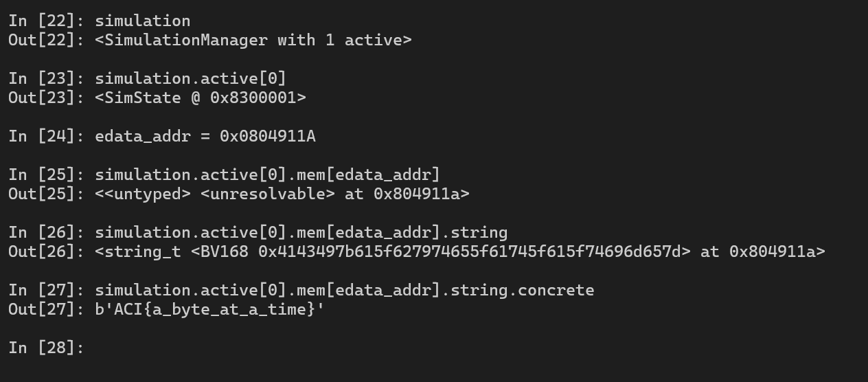868x382 pixels.
Task: Click the mem[edata_addr] text in In [25]
Action: (369, 175)
